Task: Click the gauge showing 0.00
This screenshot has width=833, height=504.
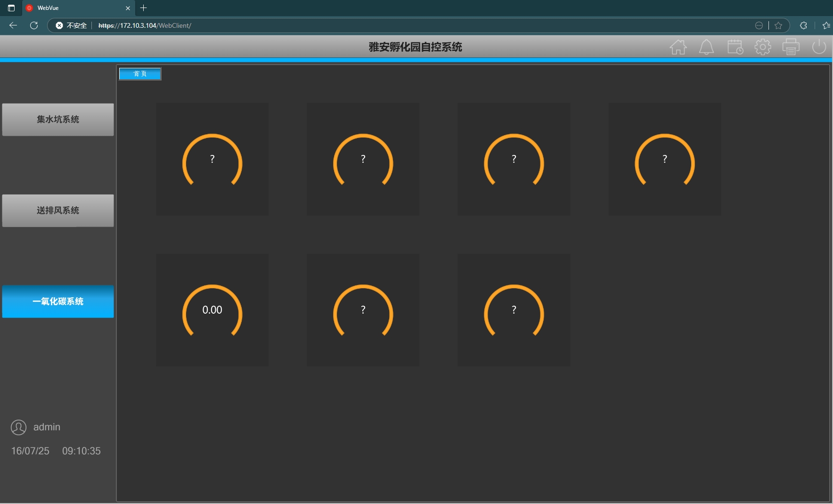Action: (212, 310)
